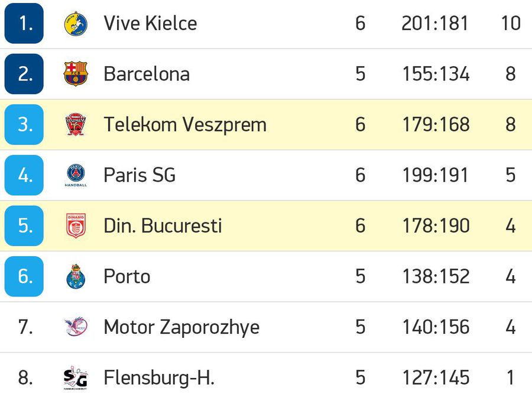Tap the light blue rank 6 badge
The image size is (532, 397).
(24, 276)
